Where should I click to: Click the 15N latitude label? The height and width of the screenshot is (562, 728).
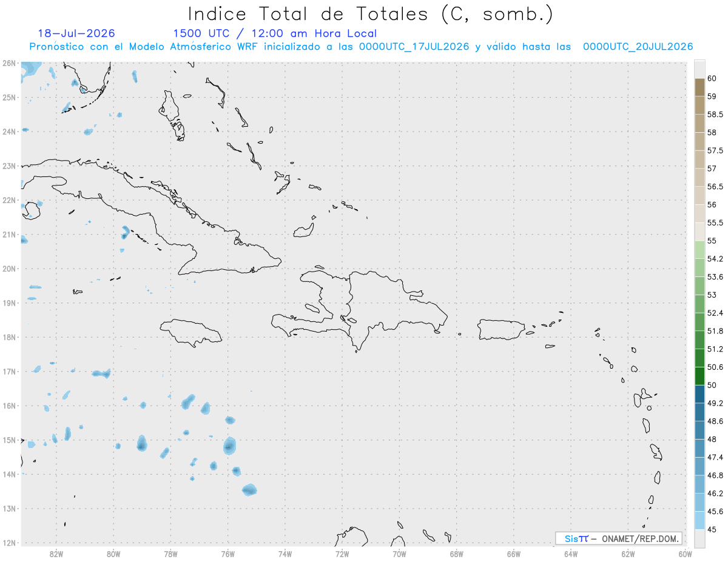[x=9, y=440]
